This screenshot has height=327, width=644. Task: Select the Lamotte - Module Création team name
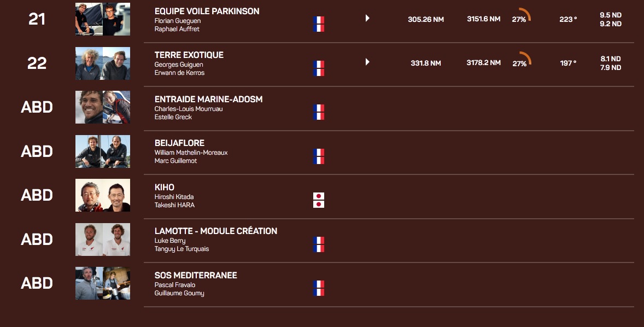[215, 231]
